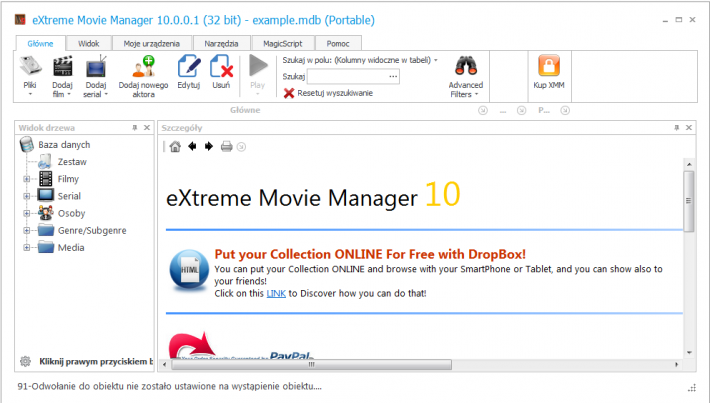This screenshot has height=403, width=710.
Task: Select the Filmy tree item
Action: pos(68,179)
